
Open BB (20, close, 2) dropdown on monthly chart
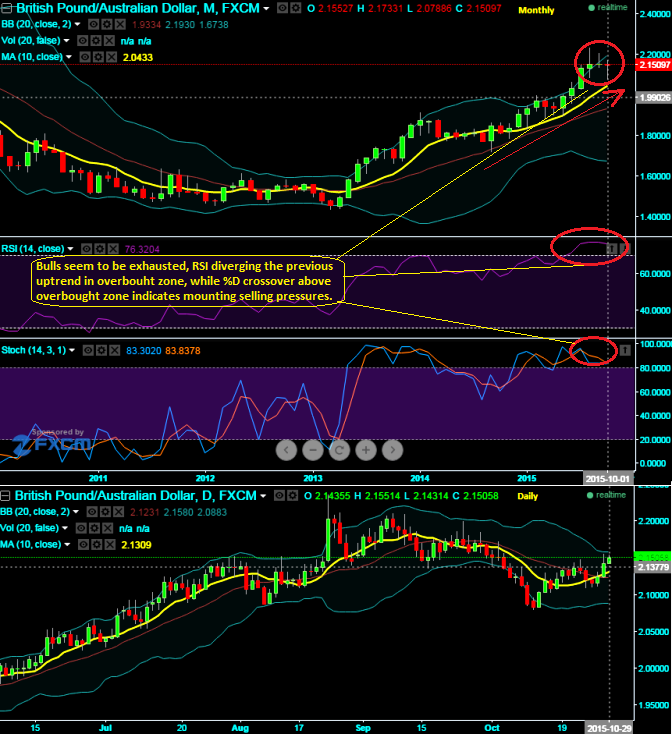click(77, 24)
